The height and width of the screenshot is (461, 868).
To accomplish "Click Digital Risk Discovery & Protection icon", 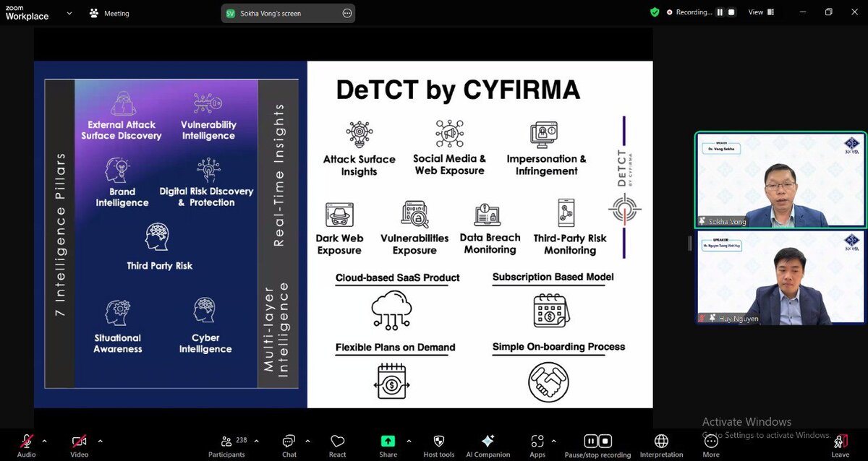I will [208, 171].
